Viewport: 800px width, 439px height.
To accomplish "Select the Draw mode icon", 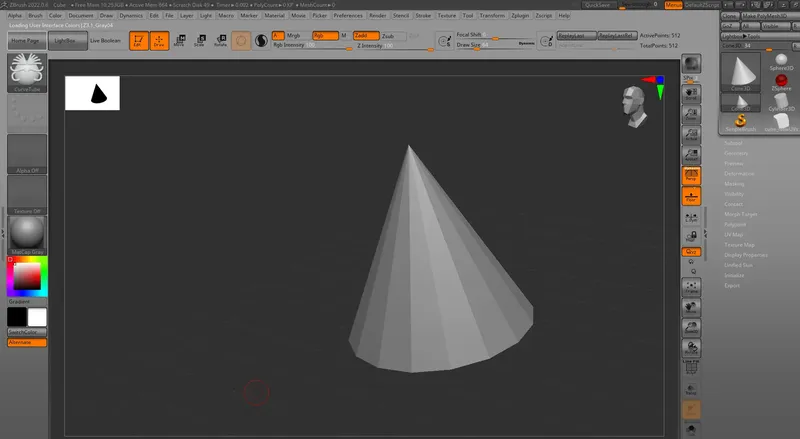I will 159,41.
